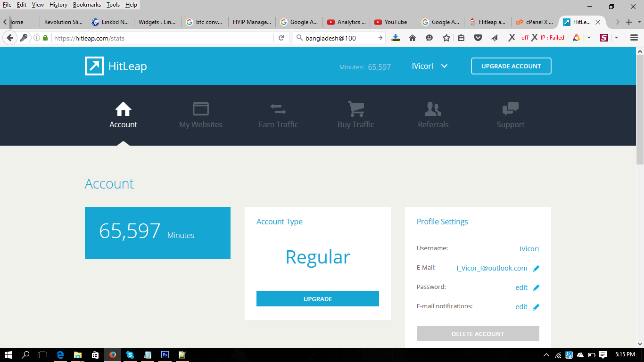Click the Firefox home toolbar icon

(x=413, y=38)
